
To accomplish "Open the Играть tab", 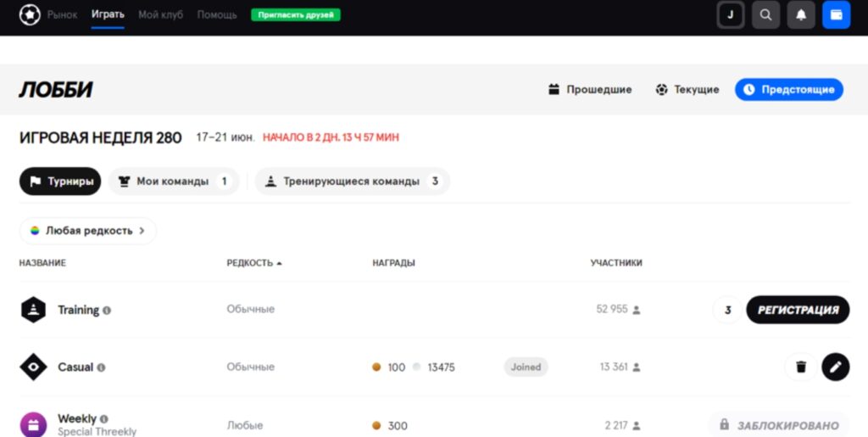I will (x=108, y=15).
